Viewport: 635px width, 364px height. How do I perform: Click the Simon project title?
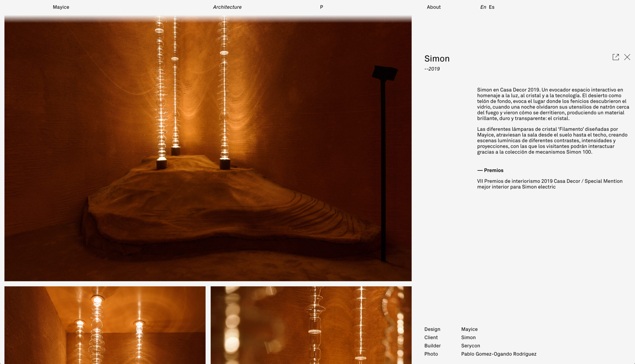[437, 59]
